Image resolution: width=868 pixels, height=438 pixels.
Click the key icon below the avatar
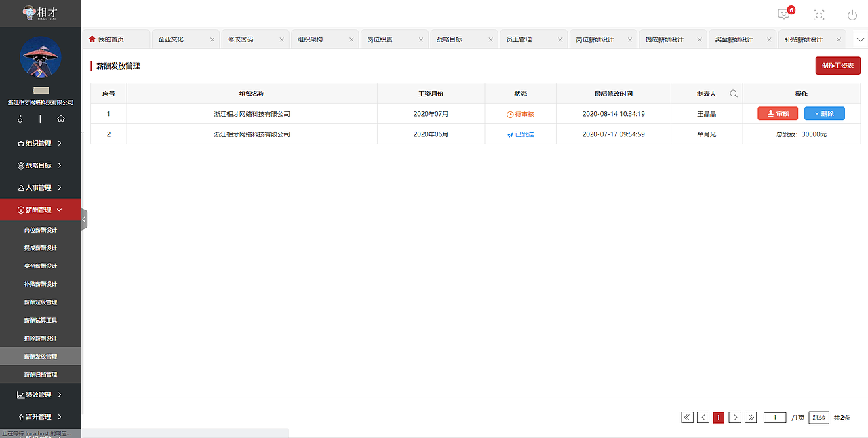point(20,119)
